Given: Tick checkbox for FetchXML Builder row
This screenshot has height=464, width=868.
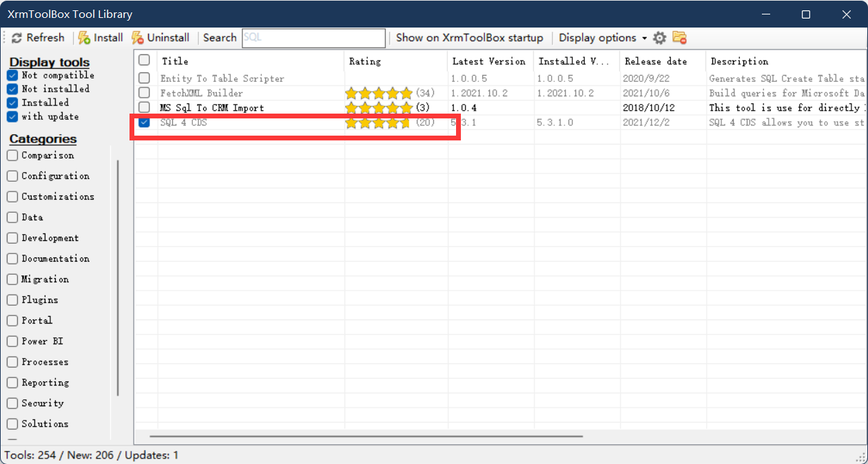Looking at the screenshot, I should (144, 92).
